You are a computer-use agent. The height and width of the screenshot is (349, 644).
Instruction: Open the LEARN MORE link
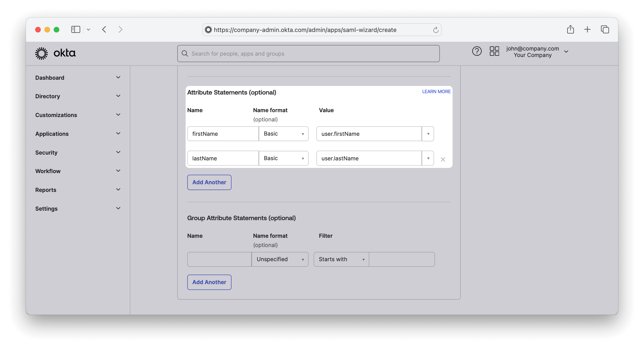point(436,91)
